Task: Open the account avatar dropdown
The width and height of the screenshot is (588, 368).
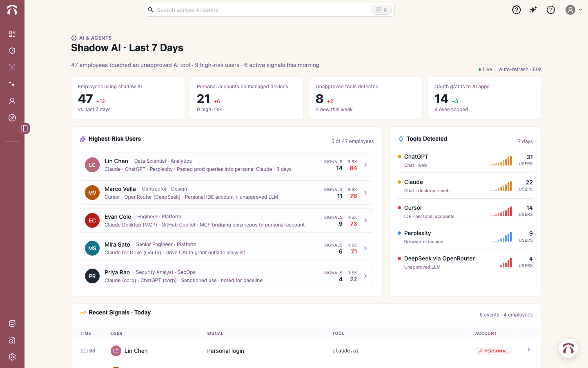Action: pyautogui.click(x=574, y=10)
